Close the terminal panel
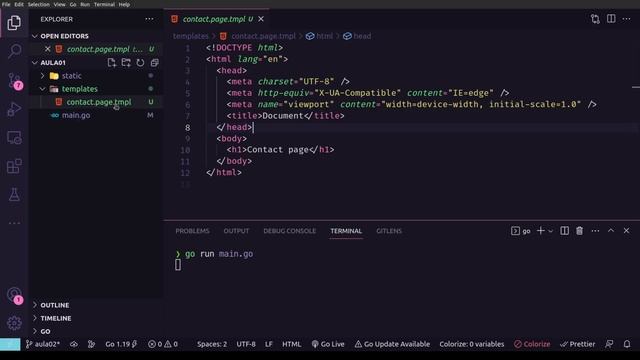 627,231
